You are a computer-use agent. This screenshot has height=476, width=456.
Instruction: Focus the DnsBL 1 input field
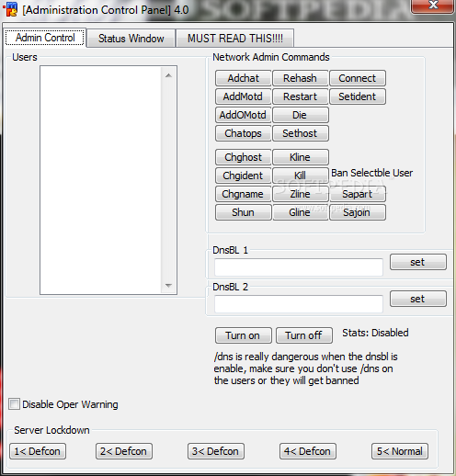click(299, 267)
